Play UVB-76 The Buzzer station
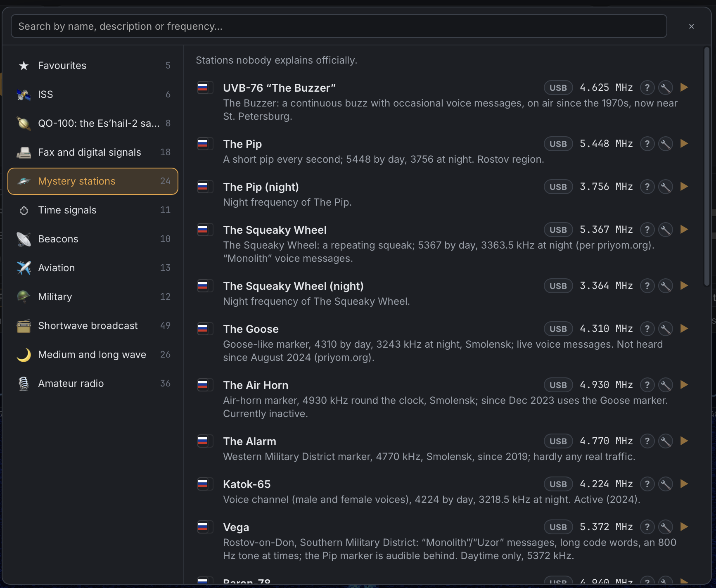The height and width of the screenshot is (588, 716). tap(684, 88)
